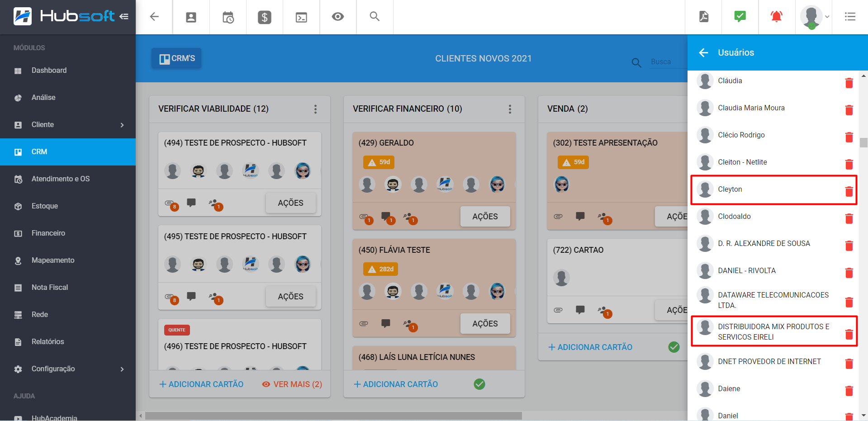This screenshot has height=421, width=868.
Task: Click AÇÕES on card 450 Flávia Teste
Action: [485, 324]
